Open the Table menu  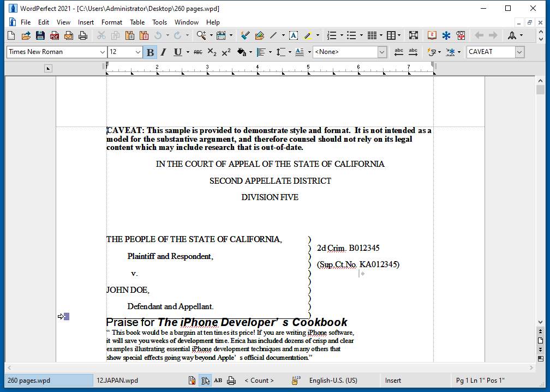(137, 22)
